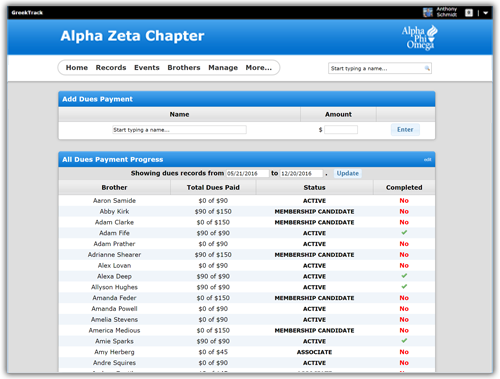
Task: Click the green checkmark for Allyson Hughes
Action: tap(404, 287)
